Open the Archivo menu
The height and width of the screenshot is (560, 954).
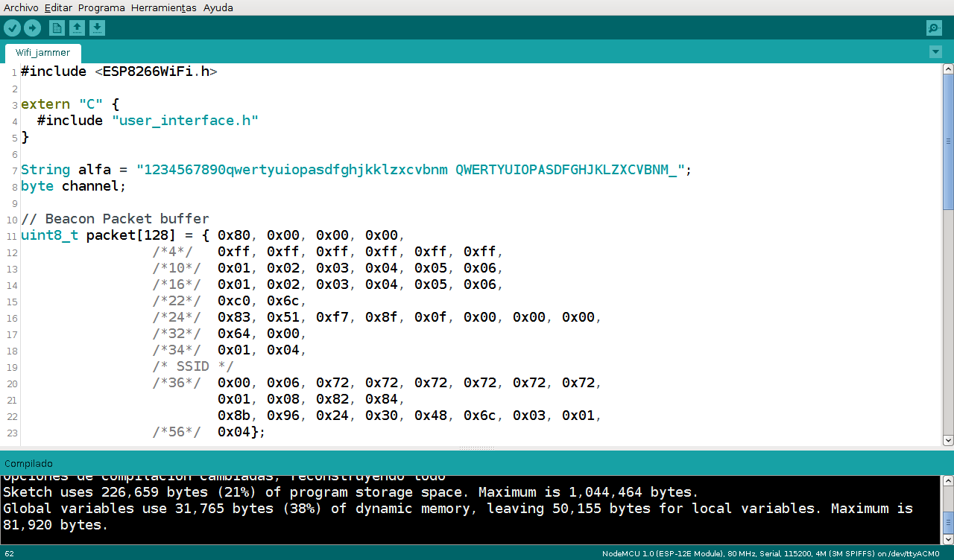click(x=21, y=7)
